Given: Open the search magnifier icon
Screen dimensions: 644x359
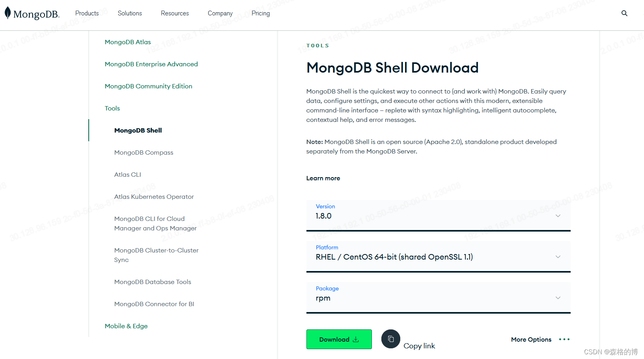Looking at the screenshot, I should [x=624, y=13].
